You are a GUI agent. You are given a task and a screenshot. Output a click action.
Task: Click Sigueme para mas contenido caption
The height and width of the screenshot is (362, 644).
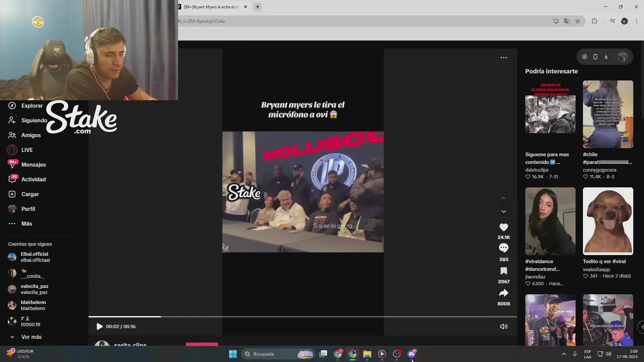[547, 158]
